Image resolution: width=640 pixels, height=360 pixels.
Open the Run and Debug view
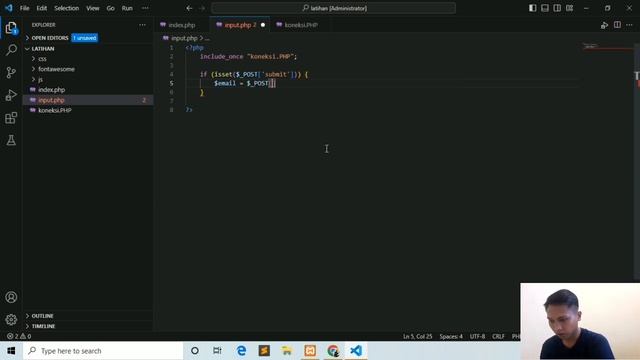(11, 95)
